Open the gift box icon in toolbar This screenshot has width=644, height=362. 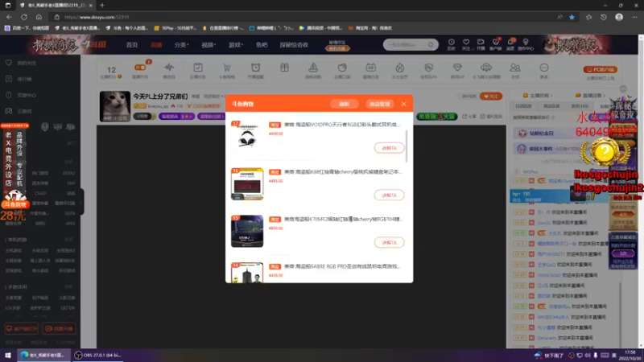[x=284, y=68]
